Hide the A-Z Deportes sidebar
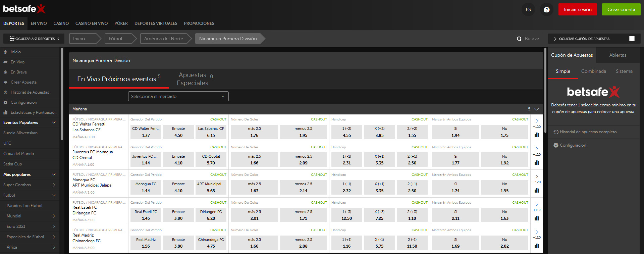The image size is (644, 254). point(34,39)
